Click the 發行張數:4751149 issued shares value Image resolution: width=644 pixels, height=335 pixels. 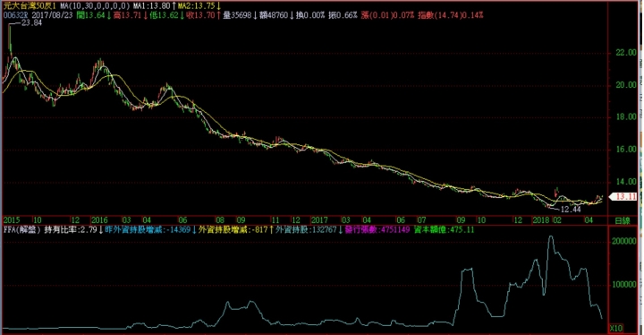[377, 229]
